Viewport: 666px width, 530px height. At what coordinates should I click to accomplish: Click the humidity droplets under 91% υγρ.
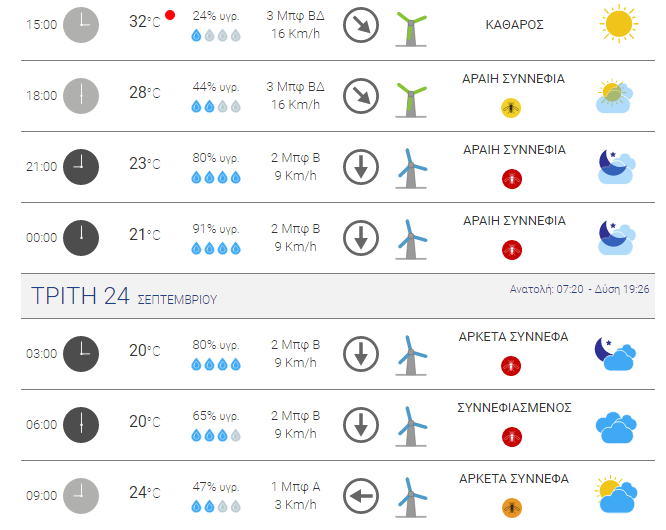[216, 248]
